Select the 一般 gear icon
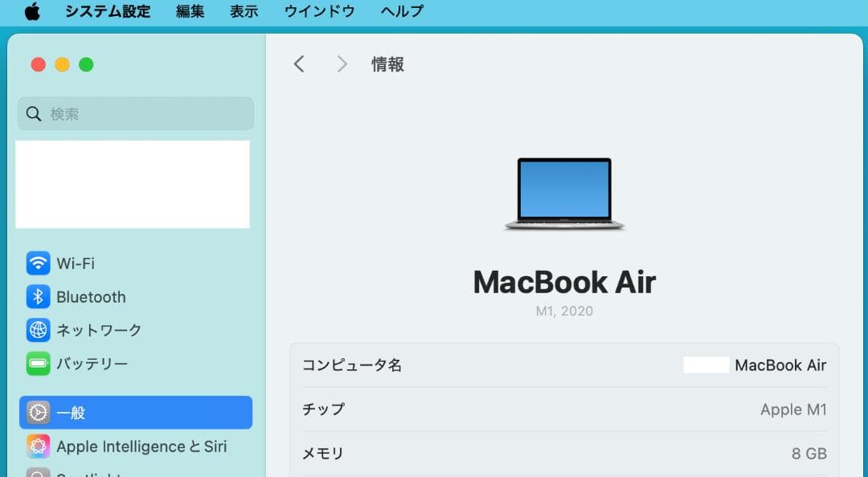 pos(38,412)
